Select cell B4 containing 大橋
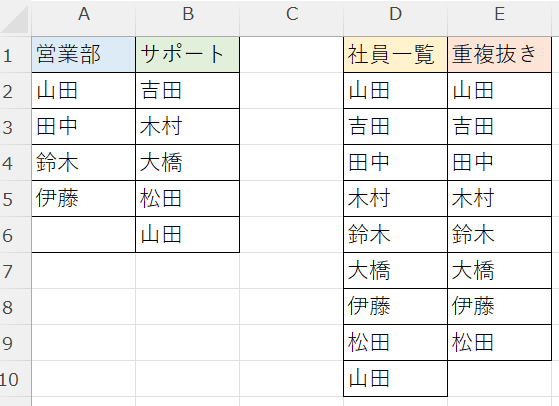 (x=188, y=163)
